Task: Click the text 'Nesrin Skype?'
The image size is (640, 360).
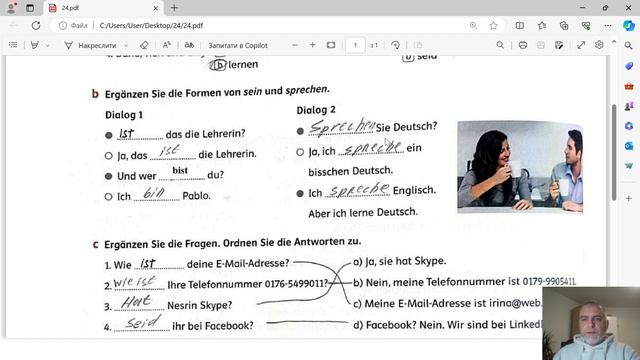Action: (x=200, y=305)
